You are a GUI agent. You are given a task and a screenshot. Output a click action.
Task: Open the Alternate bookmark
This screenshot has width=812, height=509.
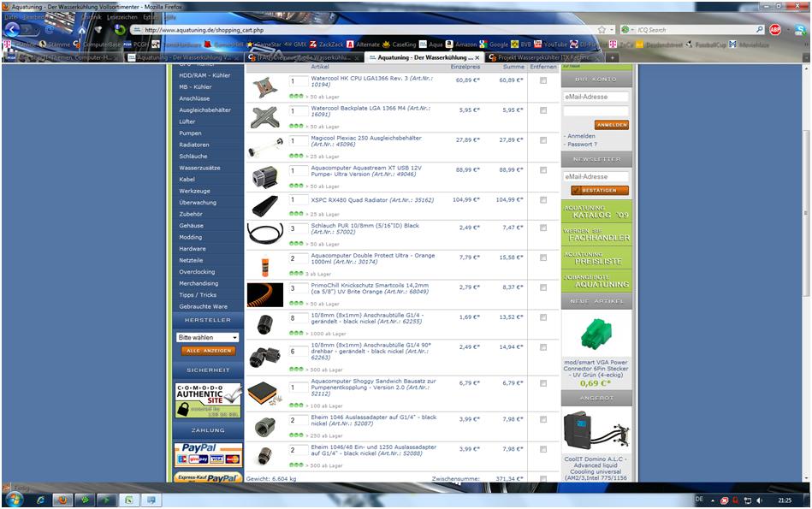click(x=364, y=44)
